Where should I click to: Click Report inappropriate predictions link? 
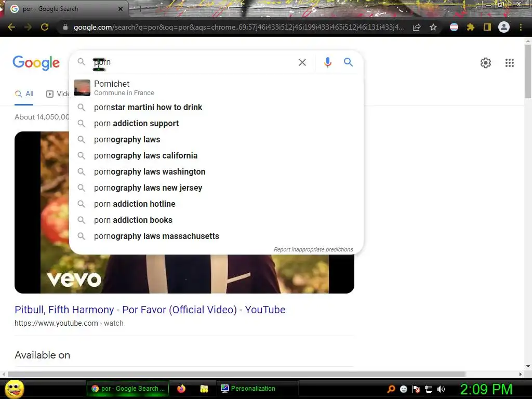313,249
